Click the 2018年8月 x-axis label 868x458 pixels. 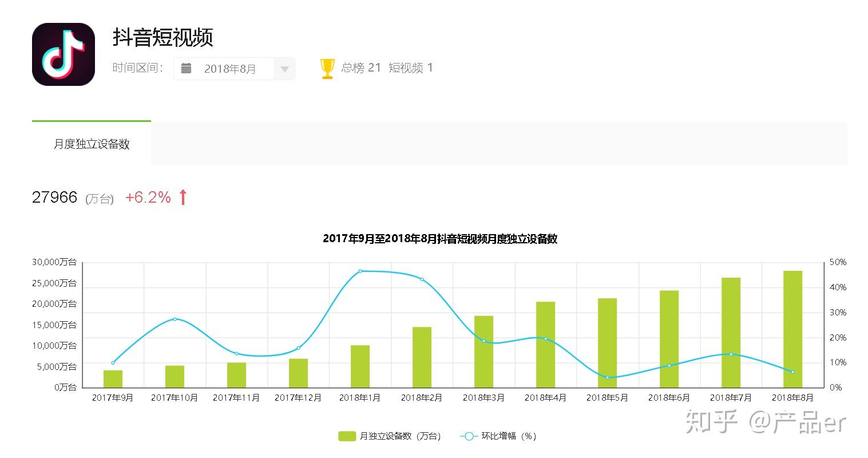792,397
